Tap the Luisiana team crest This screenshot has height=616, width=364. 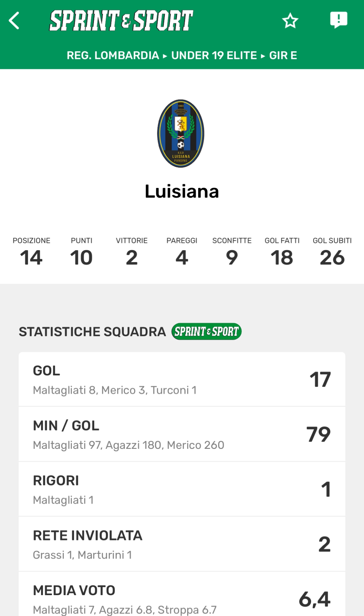click(x=181, y=133)
